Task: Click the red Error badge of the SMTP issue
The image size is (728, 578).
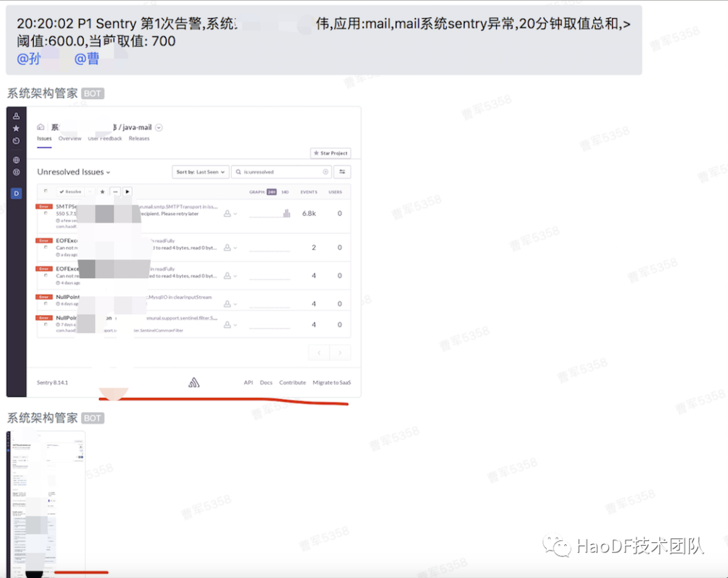Action: pyautogui.click(x=44, y=206)
